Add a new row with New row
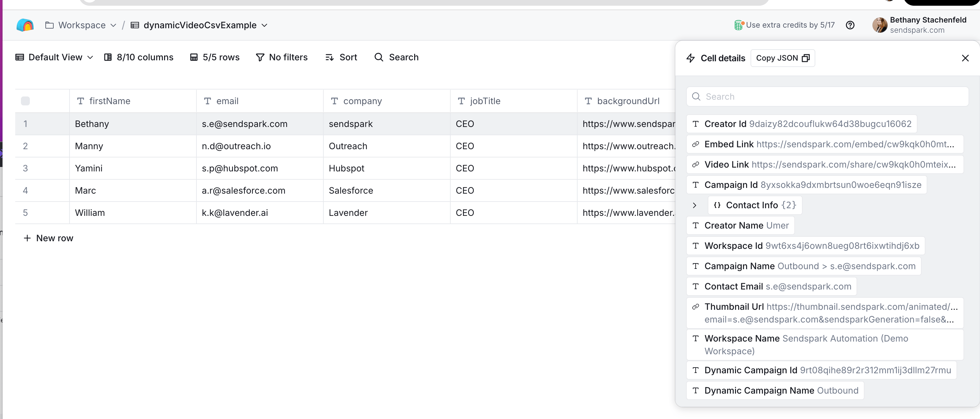The image size is (980, 419). [x=48, y=238]
